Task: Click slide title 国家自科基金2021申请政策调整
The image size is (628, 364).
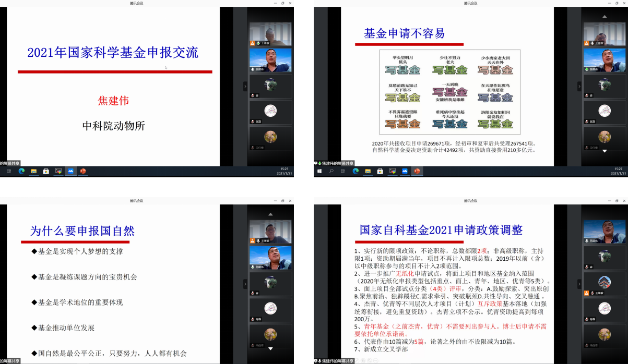Action: [x=441, y=230]
